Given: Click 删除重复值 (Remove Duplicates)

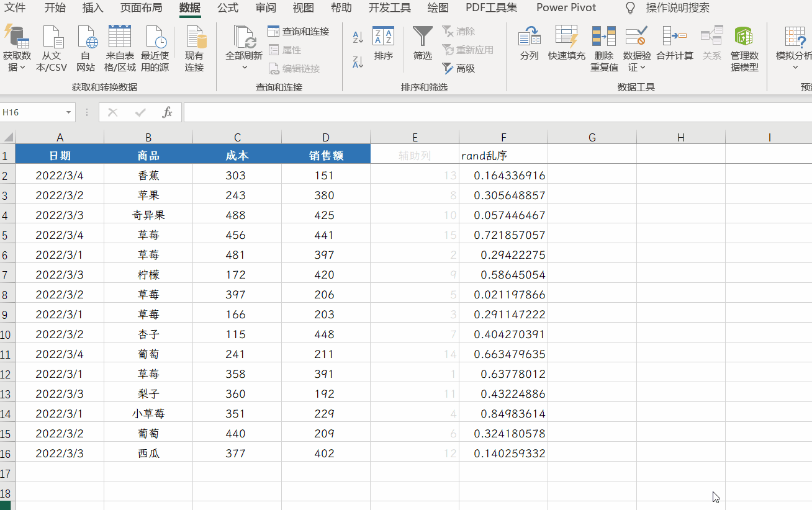Looking at the screenshot, I should (x=604, y=49).
